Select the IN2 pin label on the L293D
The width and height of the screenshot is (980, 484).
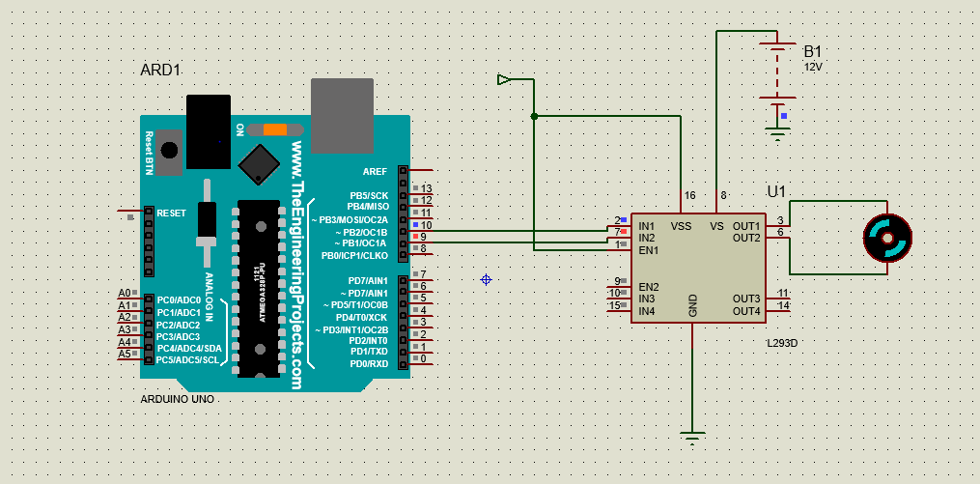click(647, 238)
